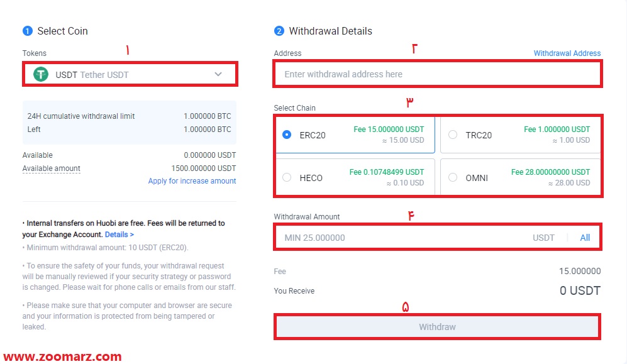Screen dimensions: 627x364
Task: Click All to withdraw the full amount
Action: pos(585,238)
